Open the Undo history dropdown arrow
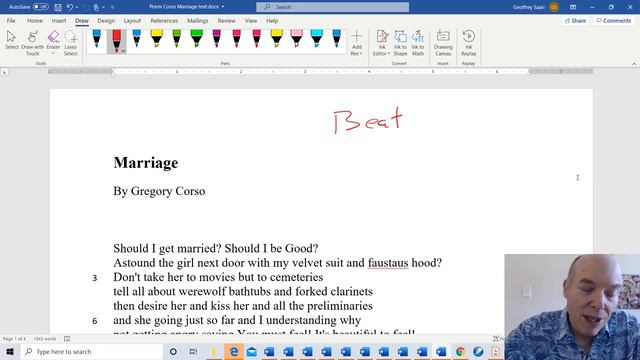Image resolution: width=640 pixels, height=360 pixels. coord(77,7)
